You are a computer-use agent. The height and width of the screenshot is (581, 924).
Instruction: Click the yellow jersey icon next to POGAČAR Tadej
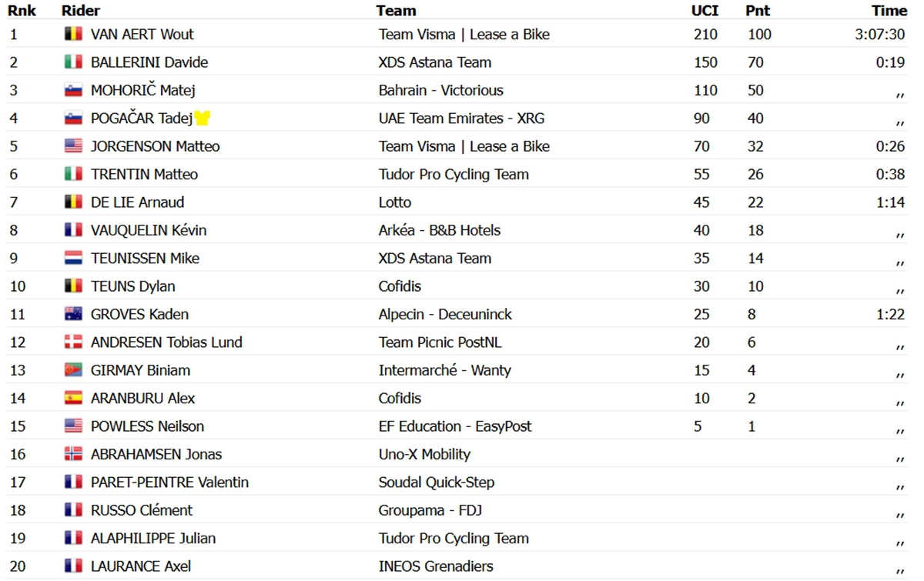point(202,118)
